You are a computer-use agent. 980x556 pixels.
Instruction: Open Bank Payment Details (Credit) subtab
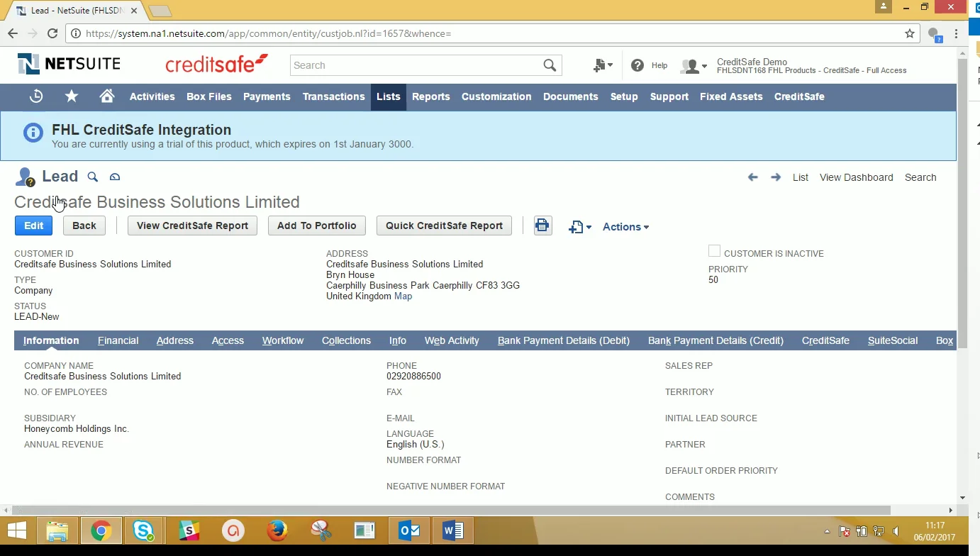(x=715, y=340)
